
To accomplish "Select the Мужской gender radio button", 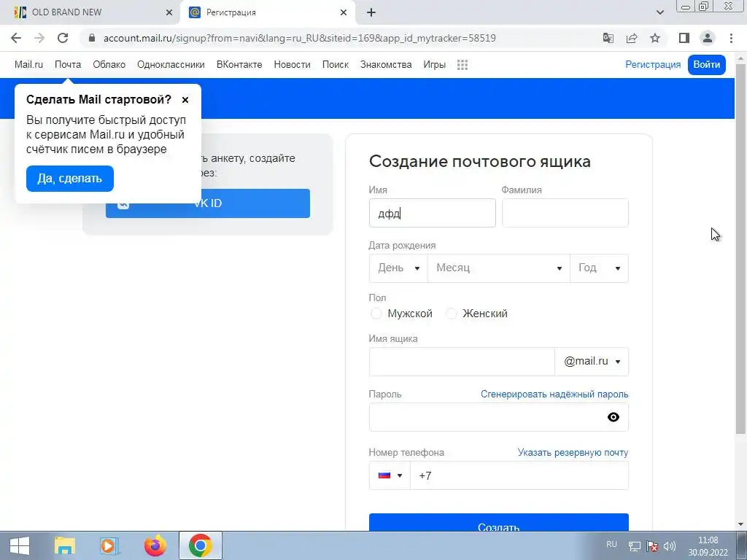I will point(376,314).
